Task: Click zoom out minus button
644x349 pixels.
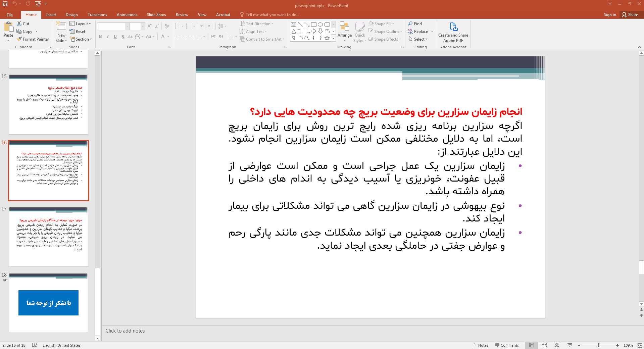Action: pyautogui.click(x=579, y=345)
